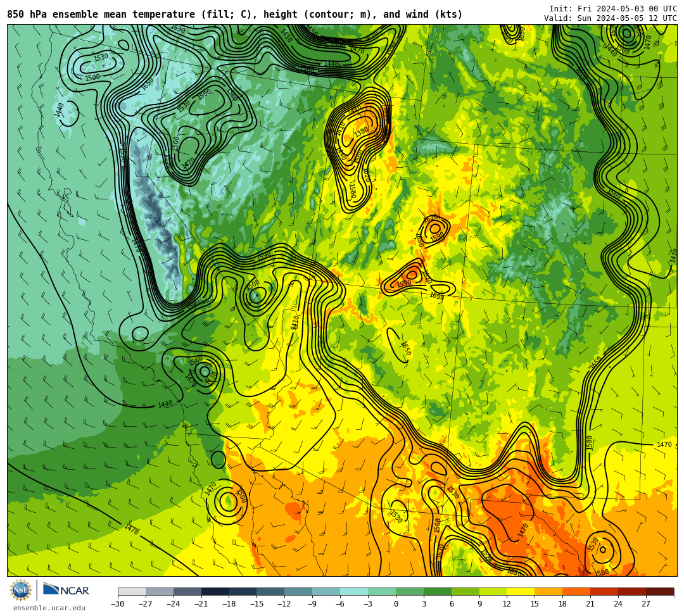Click the NCAR logo

[x=66, y=590]
